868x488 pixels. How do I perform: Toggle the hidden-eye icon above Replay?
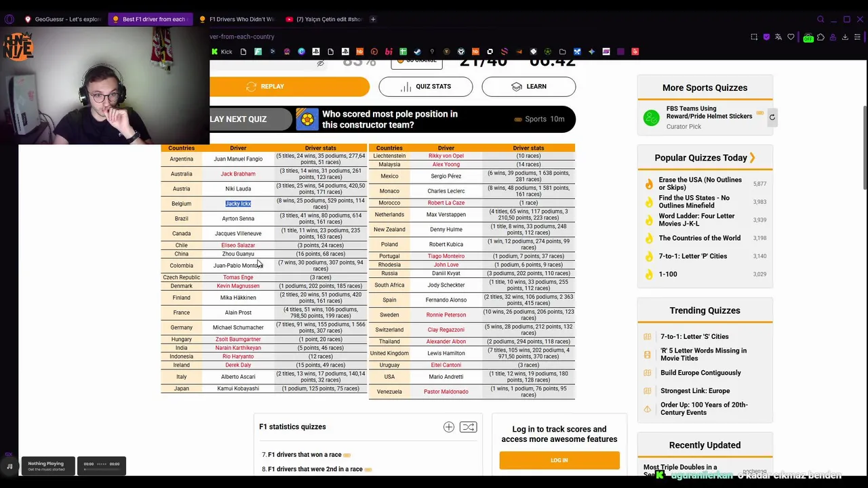coord(320,64)
